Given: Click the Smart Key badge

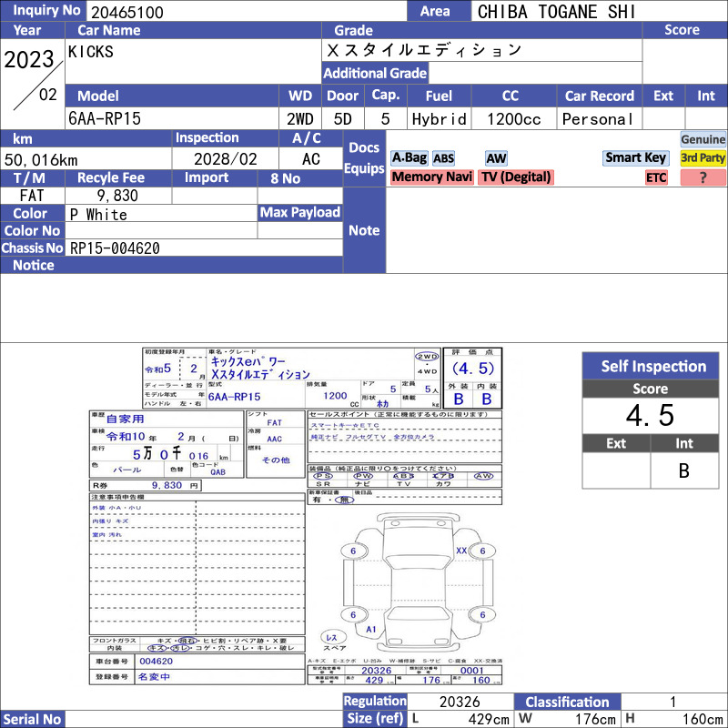Looking at the screenshot, I should (635, 157).
